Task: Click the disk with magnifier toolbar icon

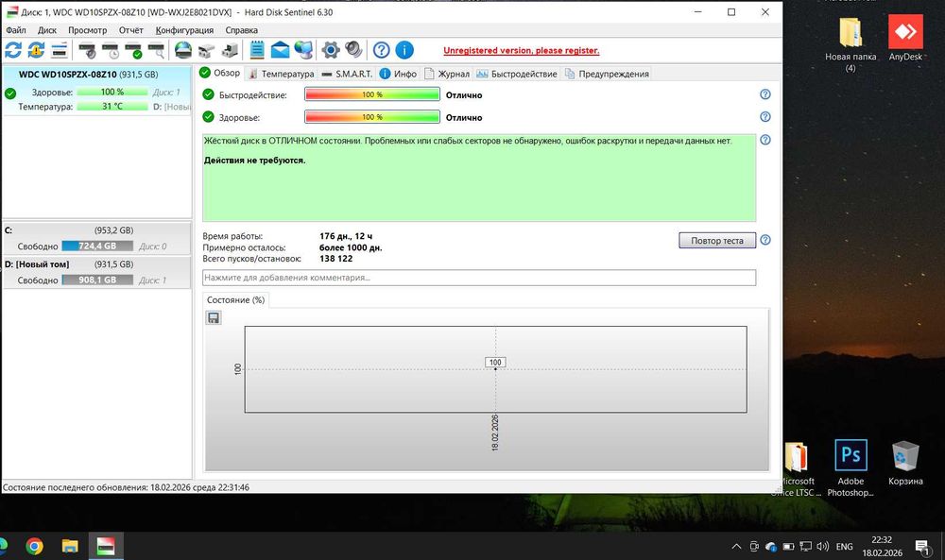Action: click(156, 51)
